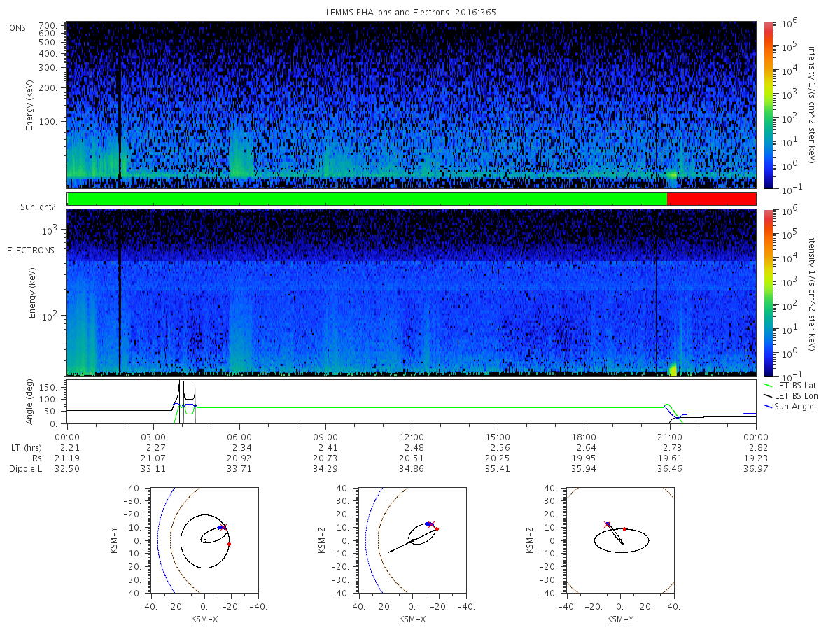Click the 06:00 time axis label
The height and width of the screenshot is (630, 840).
tap(239, 436)
